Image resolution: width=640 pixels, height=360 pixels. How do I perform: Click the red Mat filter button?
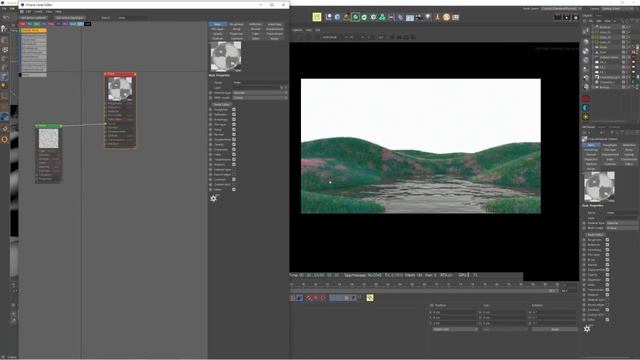click(x=22, y=24)
